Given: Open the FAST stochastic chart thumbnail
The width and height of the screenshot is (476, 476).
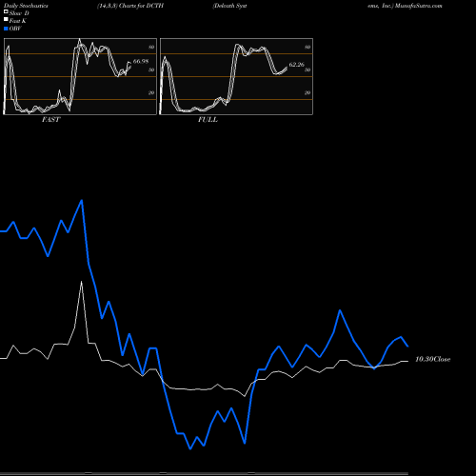Looking at the screenshot, I should (x=80, y=76).
